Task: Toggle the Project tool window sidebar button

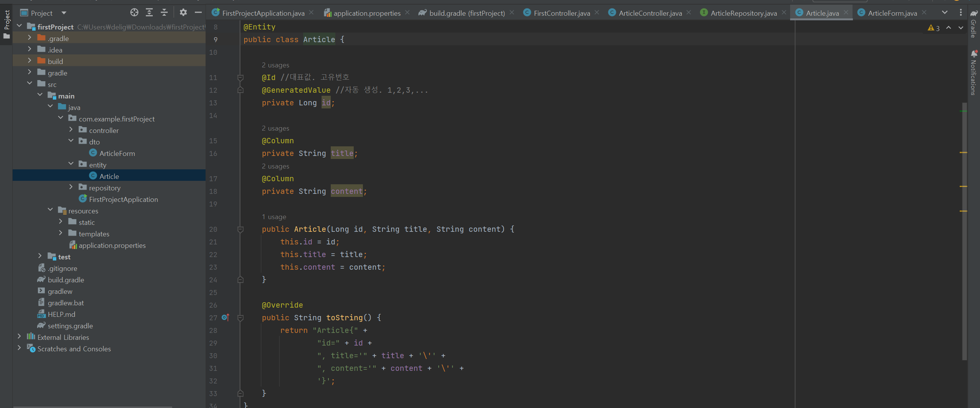Action: [x=7, y=25]
